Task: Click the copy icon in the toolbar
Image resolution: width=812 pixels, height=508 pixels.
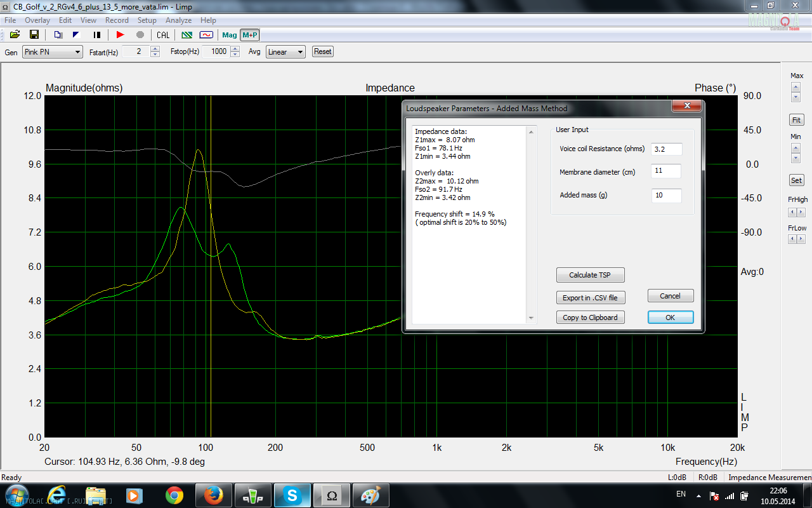Action: pyautogui.click(x=58, y=35)
